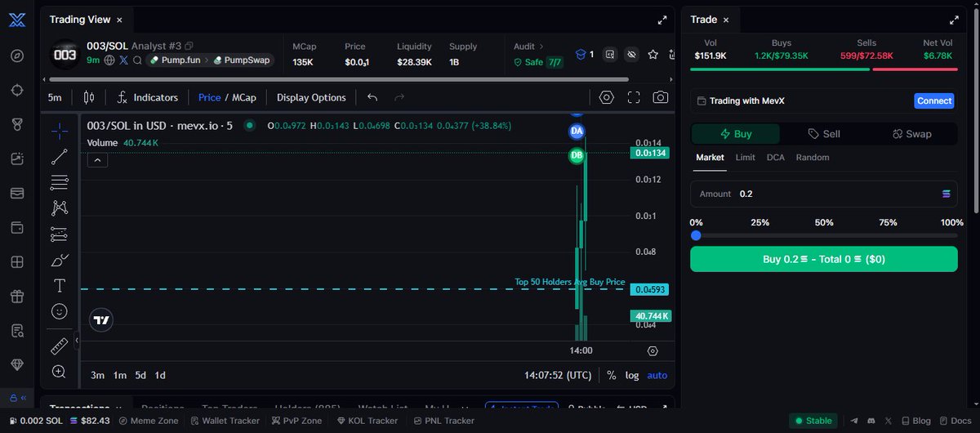Screen dimensions: 980x433
Task: Open the Wallet Tracker in bottom bar
Action: (x=225, y=421)
